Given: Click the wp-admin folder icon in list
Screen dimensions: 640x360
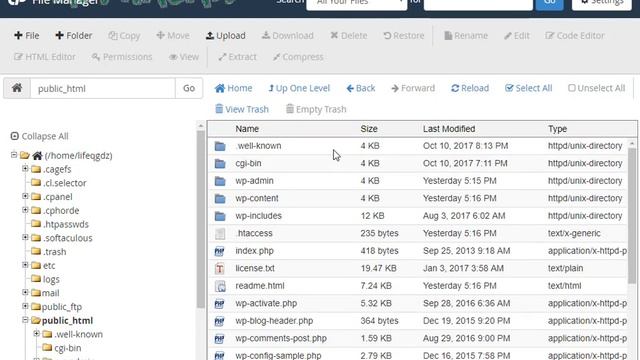Looking at the screenshot, I should [x=220, y=181].
